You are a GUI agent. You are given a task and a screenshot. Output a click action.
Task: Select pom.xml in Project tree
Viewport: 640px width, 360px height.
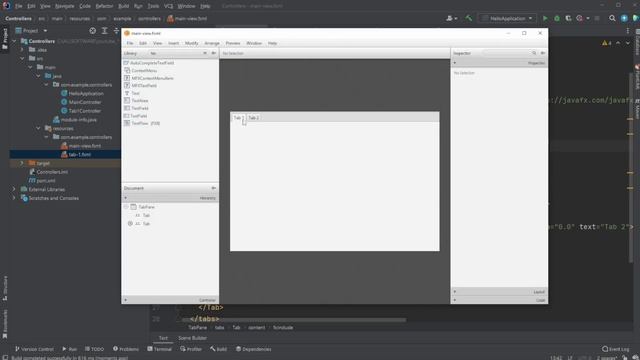coord(42,180)
